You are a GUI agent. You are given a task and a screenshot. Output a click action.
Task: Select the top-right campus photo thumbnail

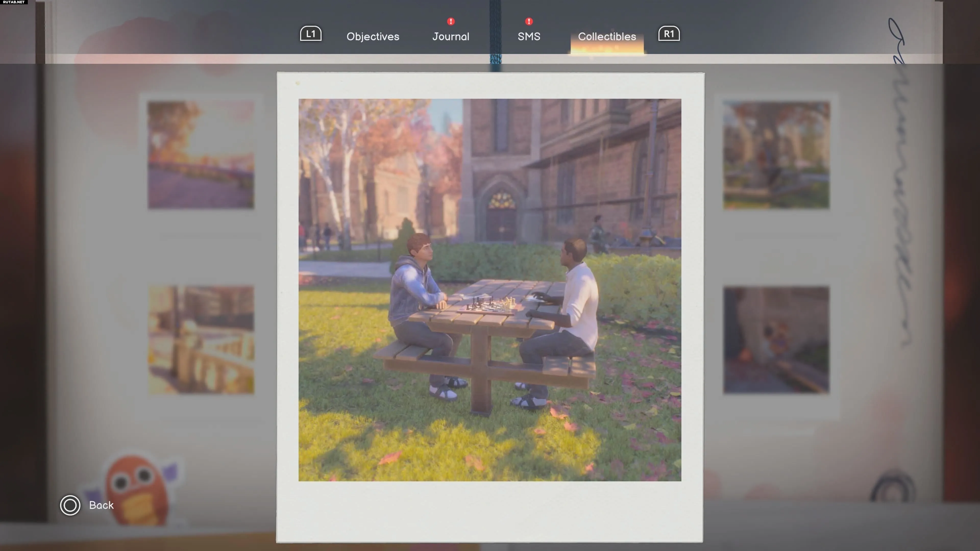click(776, 155)
